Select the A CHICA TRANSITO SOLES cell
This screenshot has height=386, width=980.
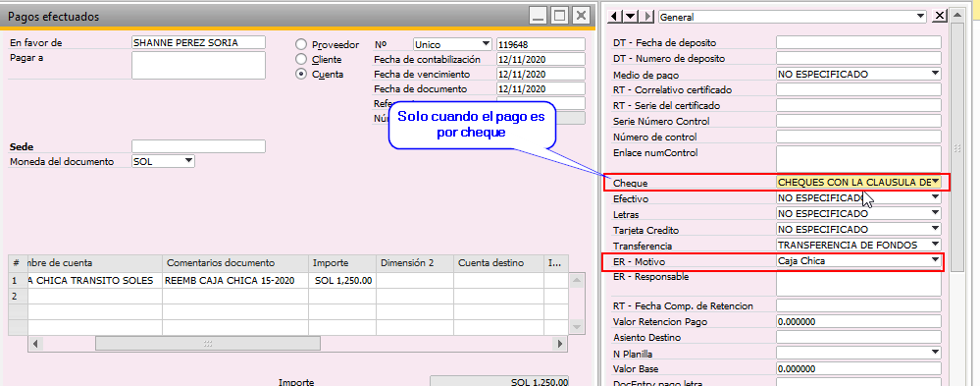(x=95, y=280)
